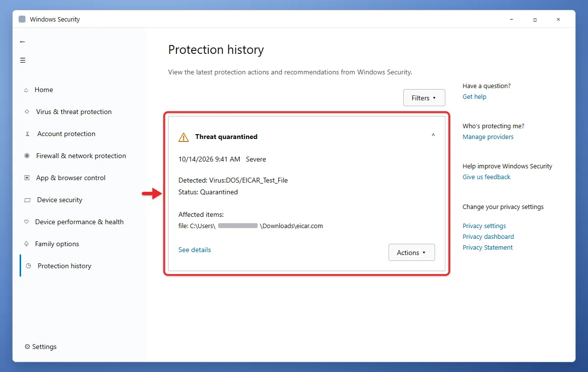This screenshot has width=588, height=372.
Task: Maximize the Windows Security window
Action: coord(535,20)
